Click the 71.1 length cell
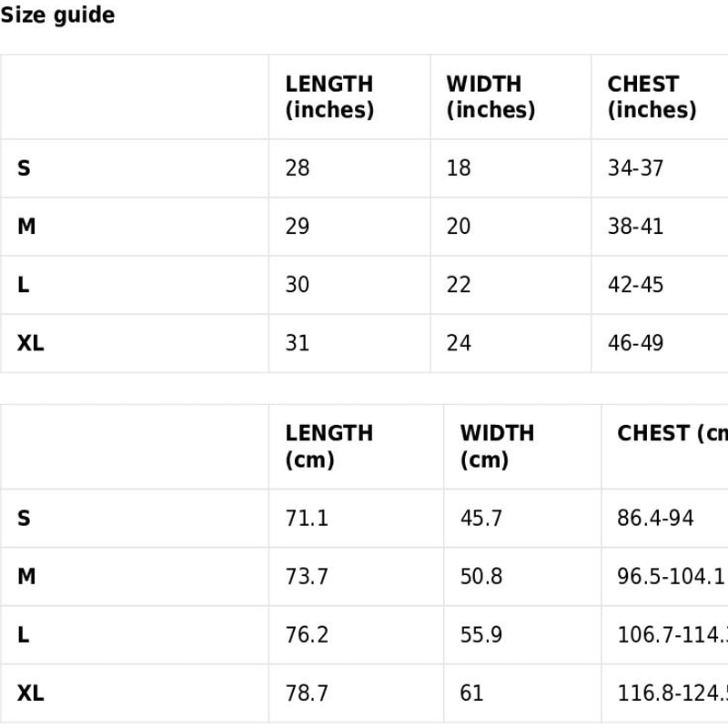 point(307,519)
